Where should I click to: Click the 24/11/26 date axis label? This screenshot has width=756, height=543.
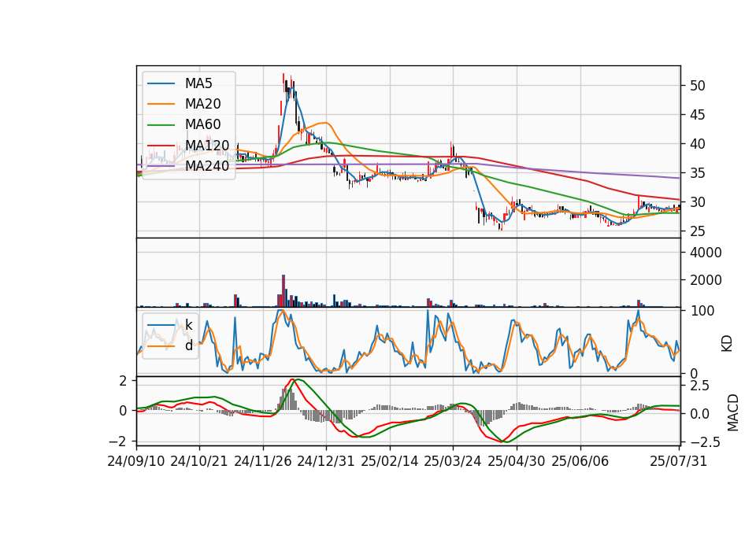tap(263, 461)
